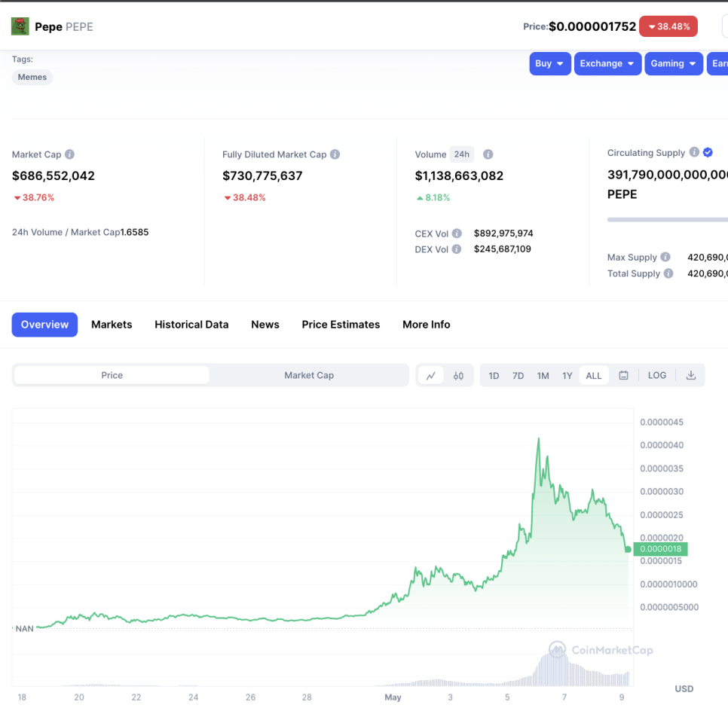Open the Gaming dropdown
Image resolution: width=728 pixels, height=711 pixels.
tap(673, 63)
